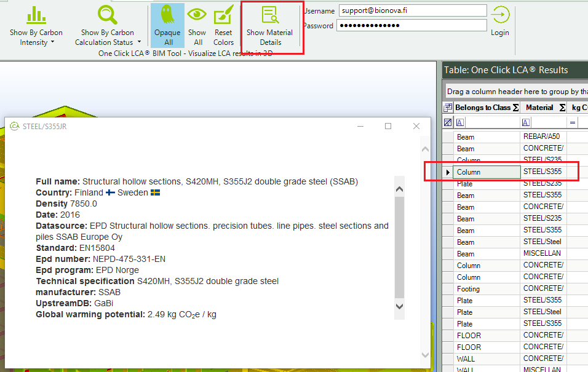Viewport: 588px width, 372px height.
Task: Open the Show By Carbon Intensity dropdown arrow
Action: pos(52,42)
